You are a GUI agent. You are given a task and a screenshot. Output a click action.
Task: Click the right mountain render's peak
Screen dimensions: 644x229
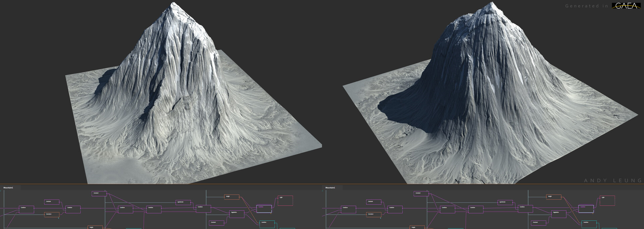(x=492, y=4)
